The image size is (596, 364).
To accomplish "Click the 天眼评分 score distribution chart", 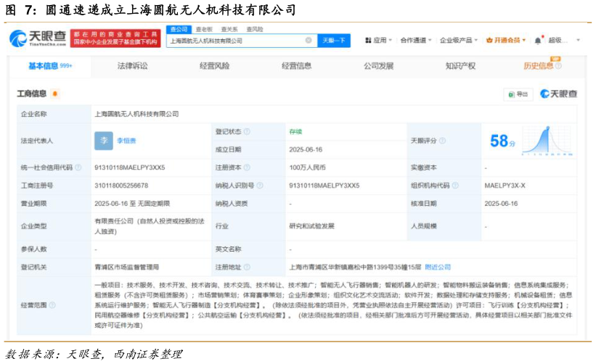I will [547, 141].
